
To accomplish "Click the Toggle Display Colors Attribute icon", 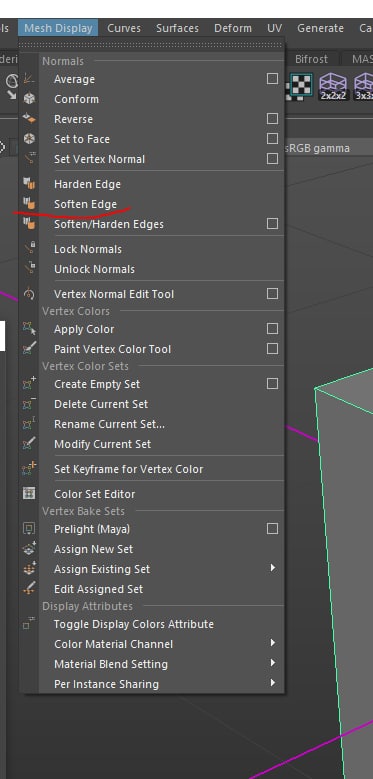I will [29, 623].
